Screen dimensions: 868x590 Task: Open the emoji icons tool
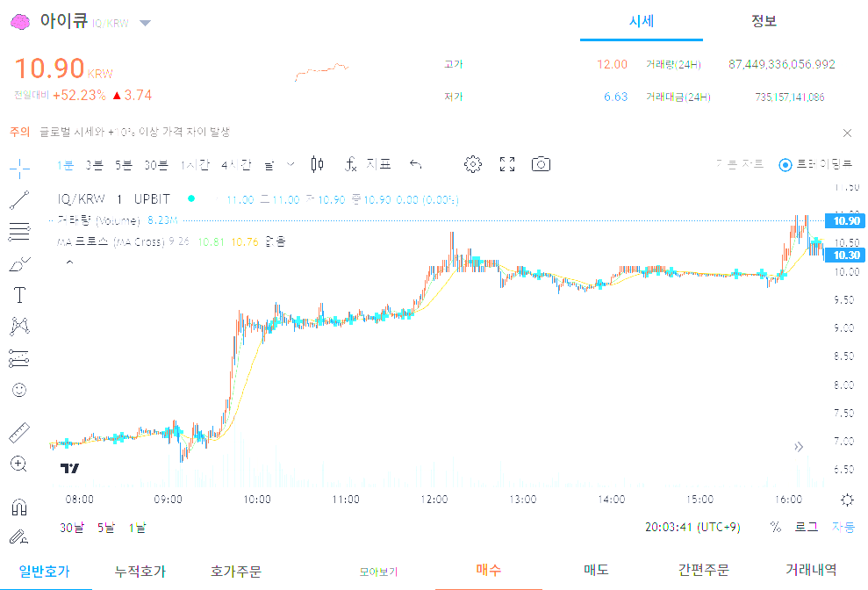[x=19, y=390]
